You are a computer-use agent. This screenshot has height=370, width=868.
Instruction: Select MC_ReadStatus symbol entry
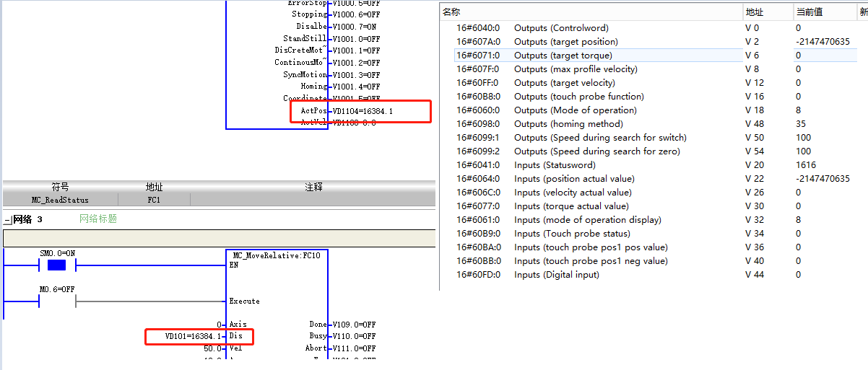(60, 200)
